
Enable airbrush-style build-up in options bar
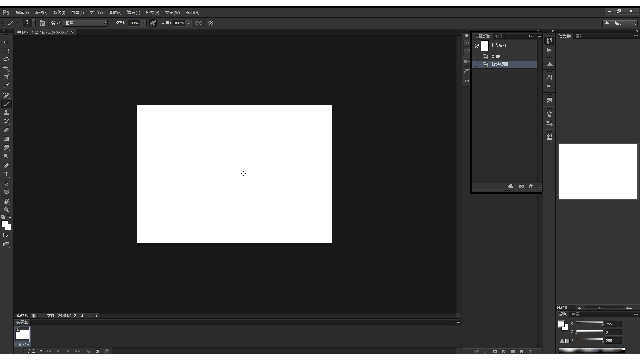[x=198, y=23]
